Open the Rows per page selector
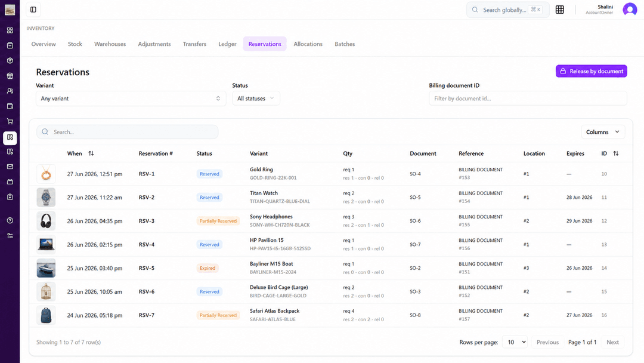The width and height of the screenshot is (644, 363). (515, 342)
